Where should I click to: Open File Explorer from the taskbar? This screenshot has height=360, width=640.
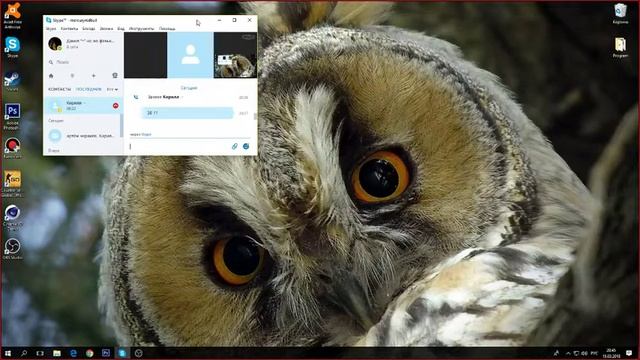tap(57, 353)
